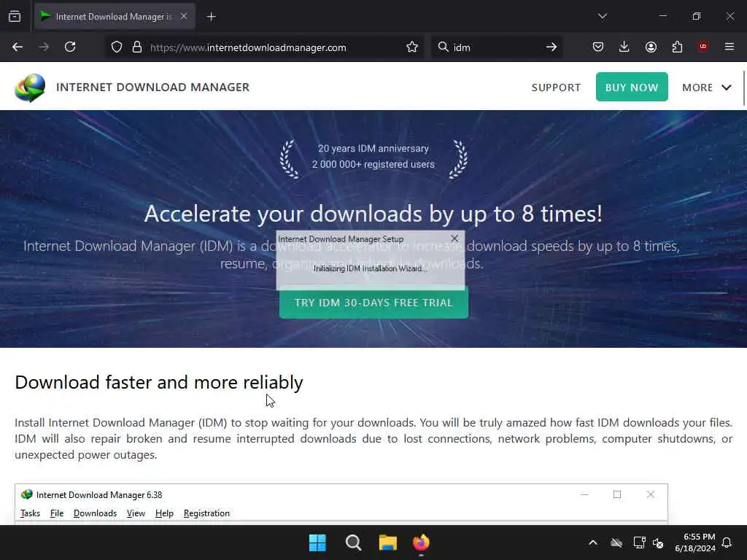Viewport: 747px width, 560px height.
Task: Open the SUPPORT page link
Action: [x=556, y=87]
